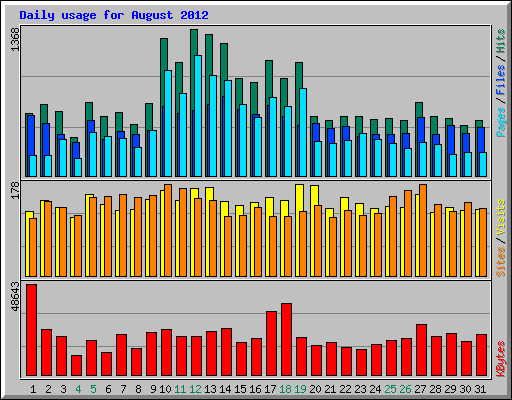The image size is (512, 400).
Task: Click day label 22 on x-axis
Action: point(345,389)
